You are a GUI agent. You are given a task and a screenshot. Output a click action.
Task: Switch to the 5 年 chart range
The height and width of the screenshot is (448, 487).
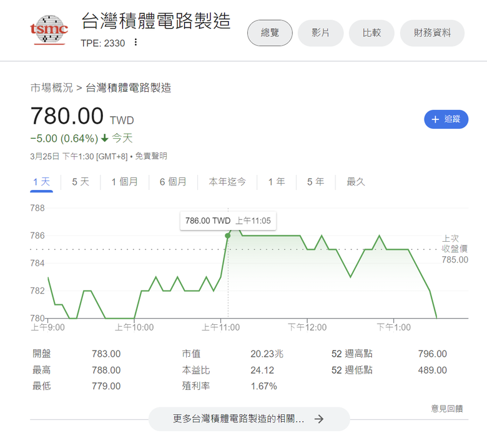[315, 182]
